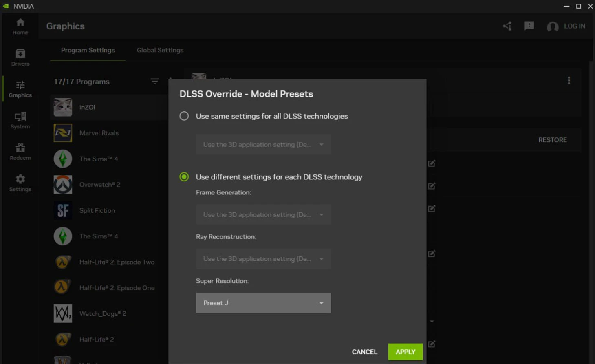Open the Ray Reconstruction dropdown
The image size is (595, 364).
point(263,259)
